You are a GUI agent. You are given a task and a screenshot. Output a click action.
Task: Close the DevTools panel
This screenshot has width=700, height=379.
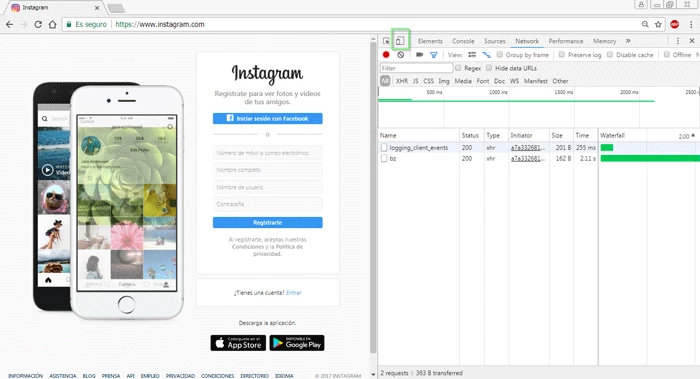(692, 41)
